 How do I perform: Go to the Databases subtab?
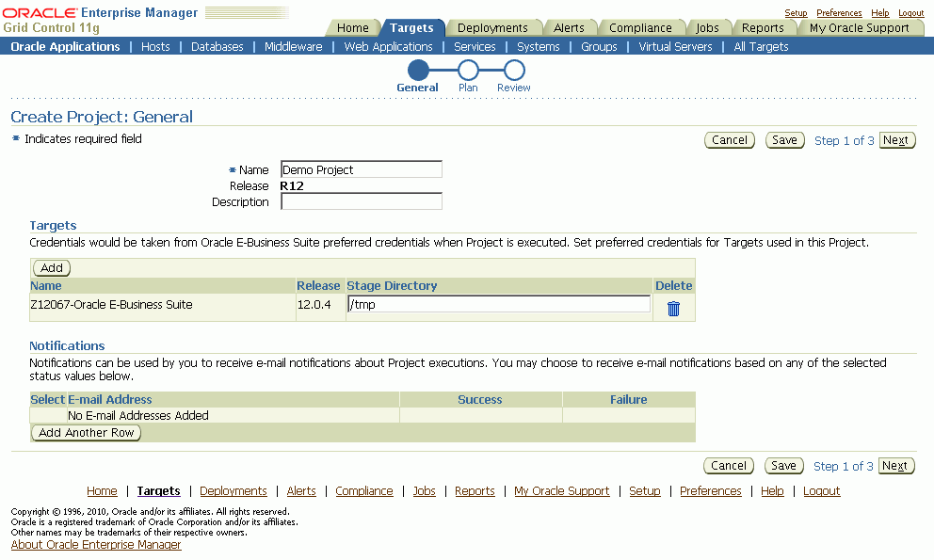[217, 46]
